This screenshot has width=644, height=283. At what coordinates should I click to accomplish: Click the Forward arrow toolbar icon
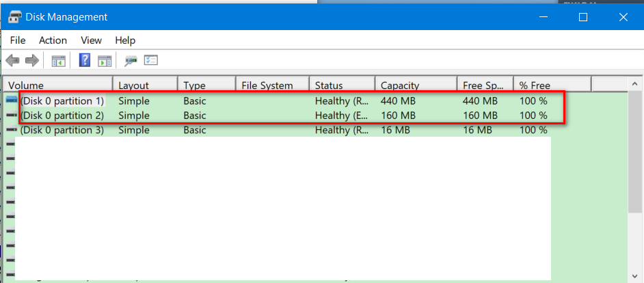click(x=32, y=61)
